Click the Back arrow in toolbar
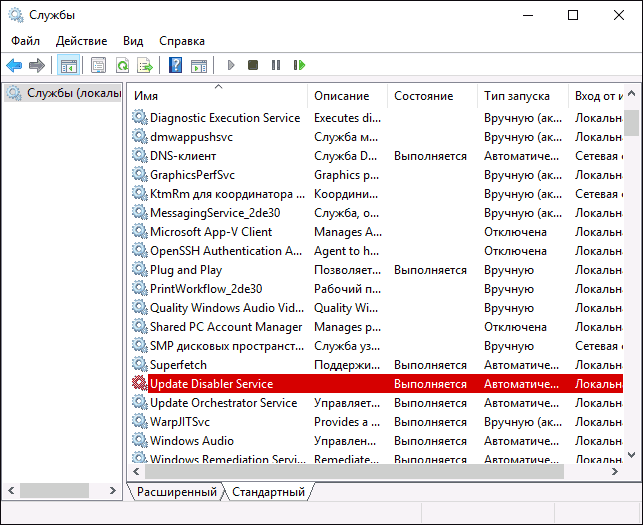Viewport: 643px width, 525px height. tap(14, 66)
